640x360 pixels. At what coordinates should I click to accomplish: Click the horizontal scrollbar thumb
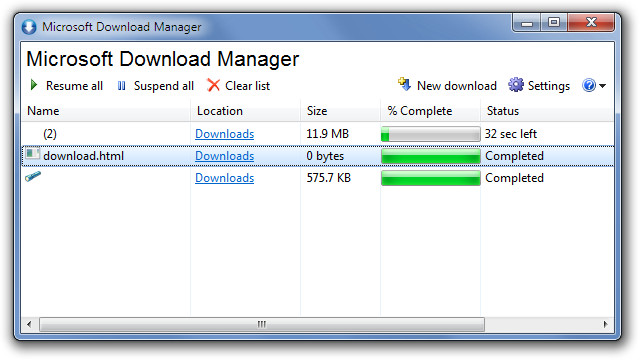[262, 324]
